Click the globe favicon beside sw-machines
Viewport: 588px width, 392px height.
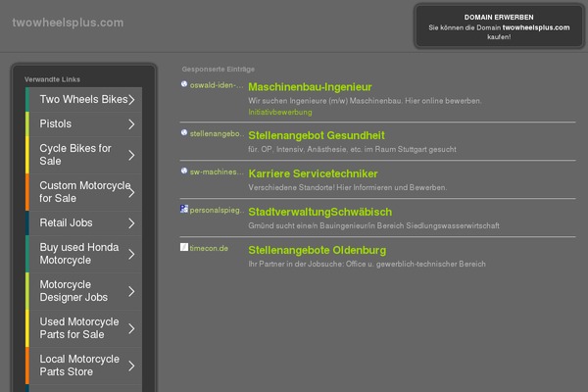184,171
